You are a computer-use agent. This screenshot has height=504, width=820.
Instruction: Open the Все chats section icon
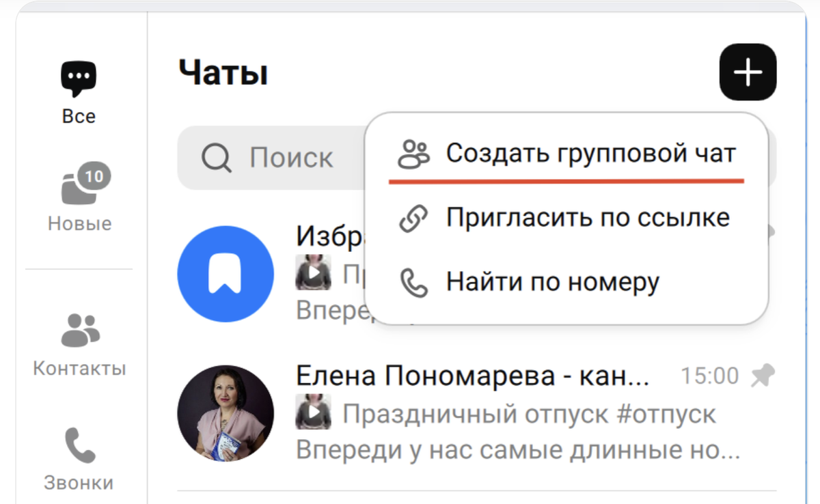coord(78,77)
